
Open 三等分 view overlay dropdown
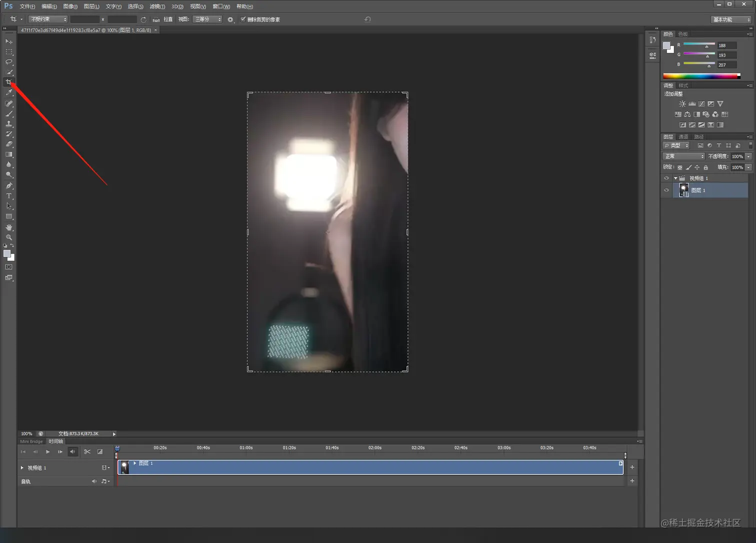pyautogui.click(x=207, y=19)
